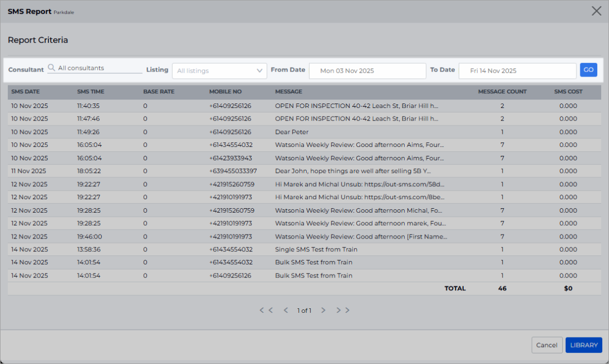
Task: Click mobile number +61423933943
Action: pos(230,158)
